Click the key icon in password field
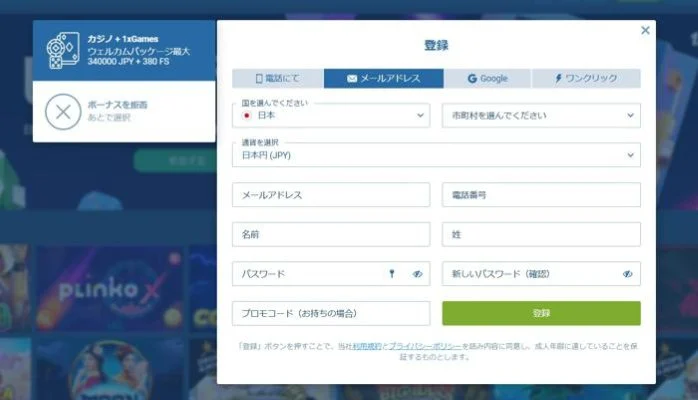Screen dimensions: 698x400 pyautogui.click(x=392, y=274)
